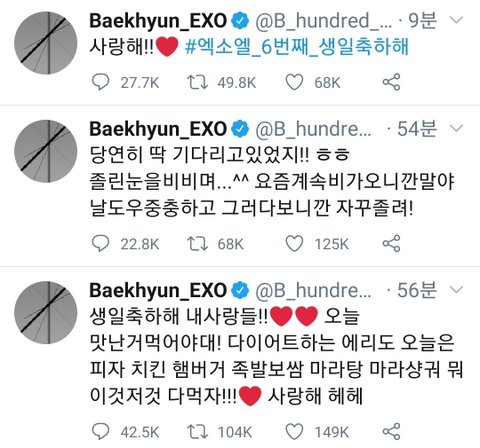Reply to the 사랑해!! tweet

tap(100, 82)
